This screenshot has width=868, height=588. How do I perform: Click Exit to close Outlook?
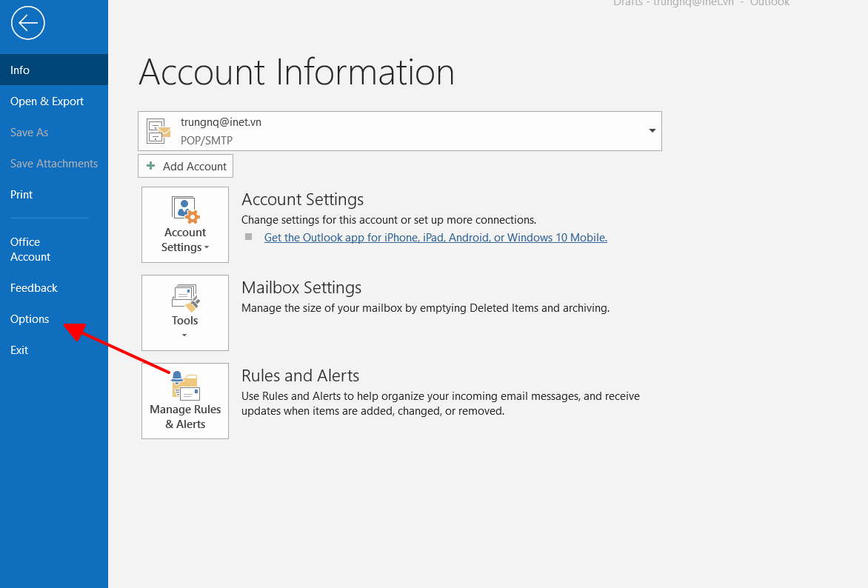[54, 350]
